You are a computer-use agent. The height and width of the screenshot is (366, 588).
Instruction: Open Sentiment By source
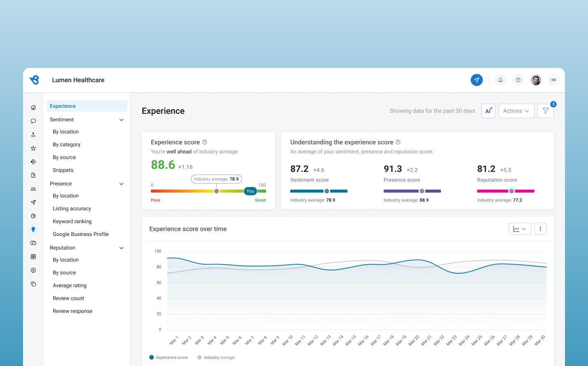coord(64,157)
